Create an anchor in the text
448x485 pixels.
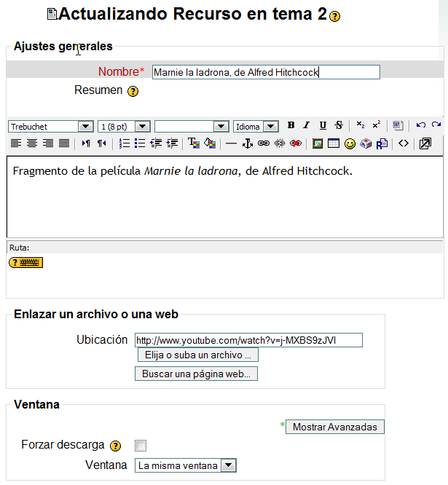pos(247,143)
